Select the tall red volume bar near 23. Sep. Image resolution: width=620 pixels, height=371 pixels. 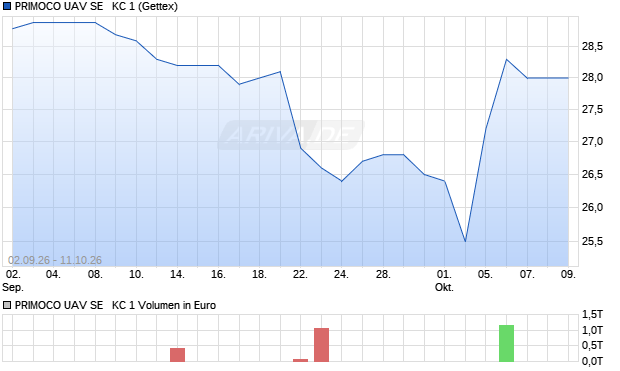click(321, 345)
